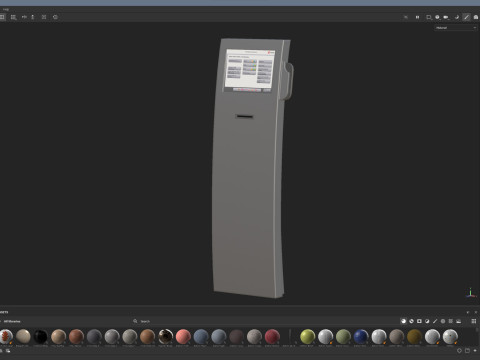Select the yellow-green material sphere
480x360 pixels.
point(307,336)
